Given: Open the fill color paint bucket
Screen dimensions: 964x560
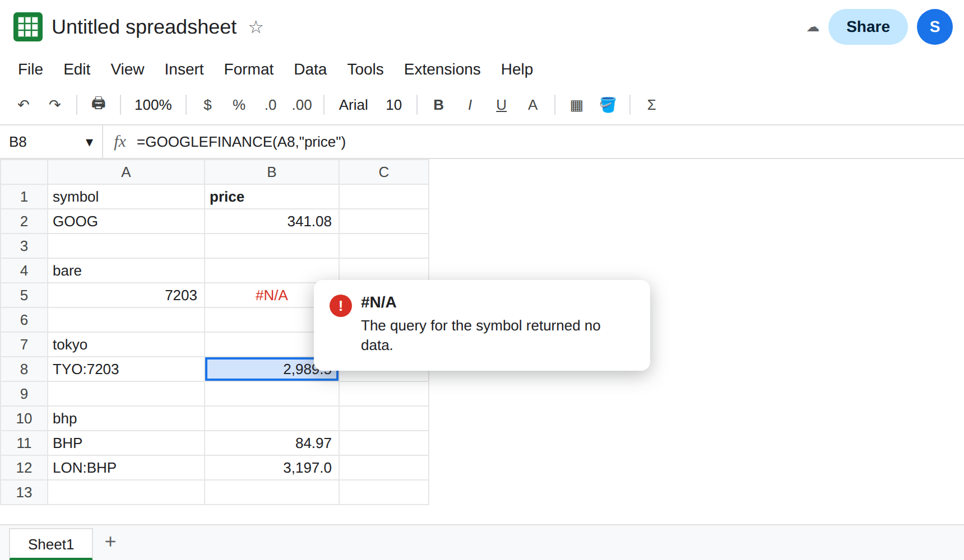Looking at the screenshot, I should pyautogui.click(x=608, y=105).
